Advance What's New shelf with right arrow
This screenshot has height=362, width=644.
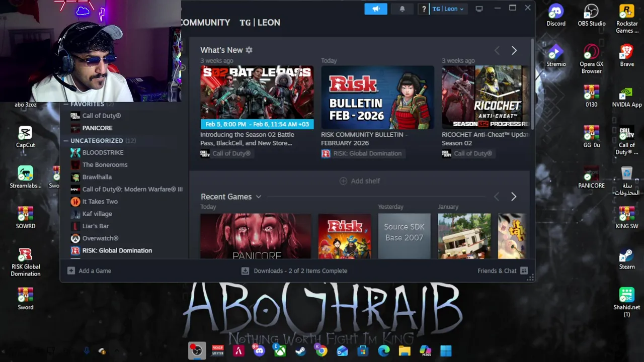click(x=514, y=50)
